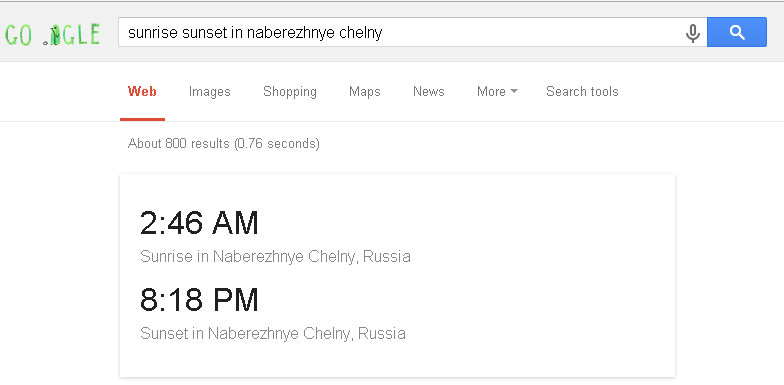The height and width of the screenshot is (385, 784).
Task: Click the Sunrise in Naberezhnye Chelny label
Action: [x=275, y=256]
